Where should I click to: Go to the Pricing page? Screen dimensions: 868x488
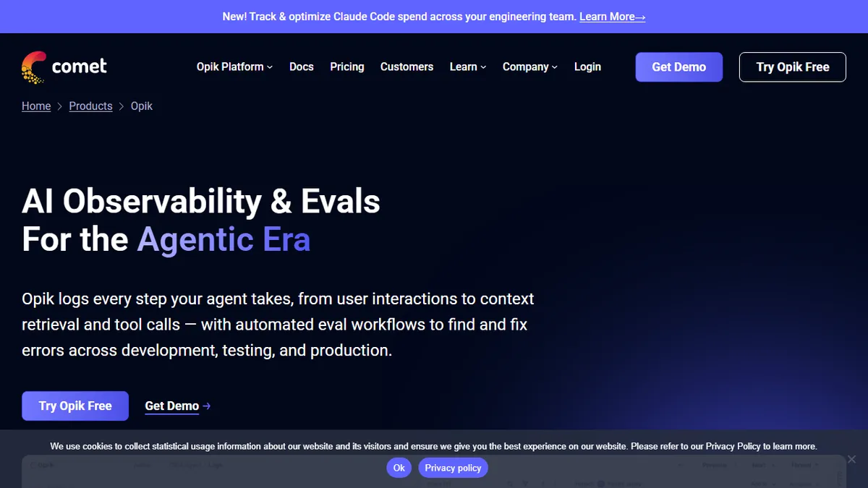point(347,67)
